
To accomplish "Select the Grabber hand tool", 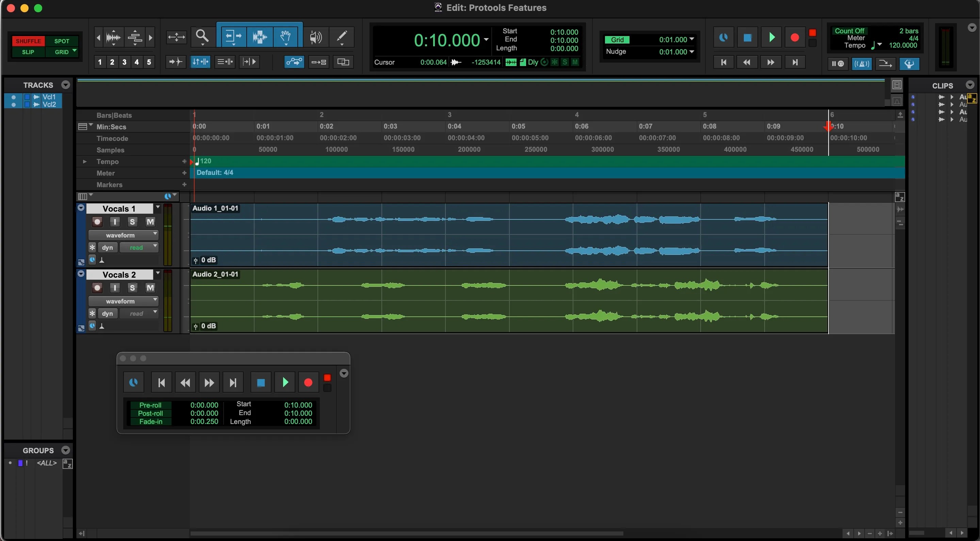I will point(286,37).
